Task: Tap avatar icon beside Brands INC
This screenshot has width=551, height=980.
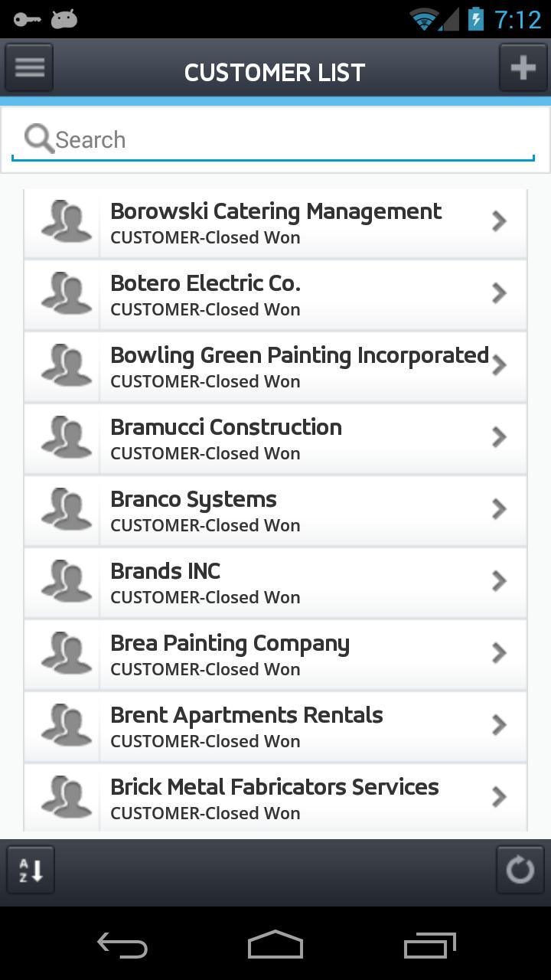Action: pyautogui.click(x=66, y=581)
